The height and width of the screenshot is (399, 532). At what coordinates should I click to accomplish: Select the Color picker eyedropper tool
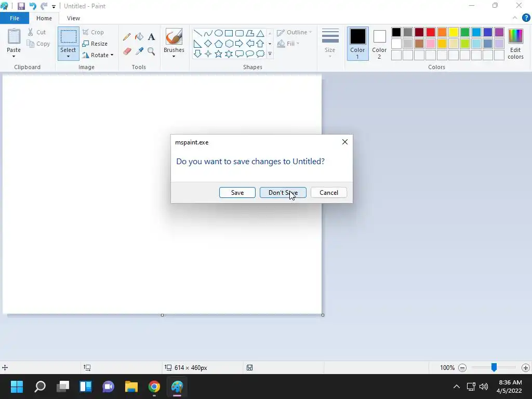click(139, 51)
